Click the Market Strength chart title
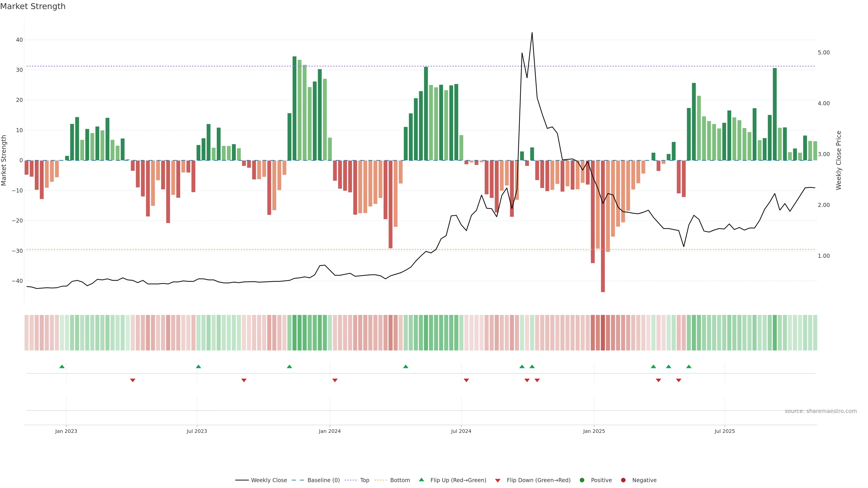868x488 pixels. tap(33, 6)
